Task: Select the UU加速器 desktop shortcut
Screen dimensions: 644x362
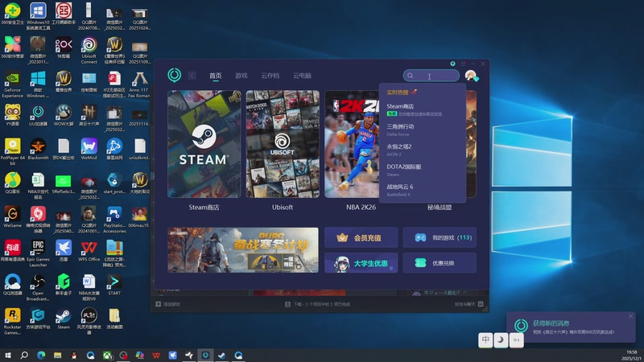Action: 38,115
